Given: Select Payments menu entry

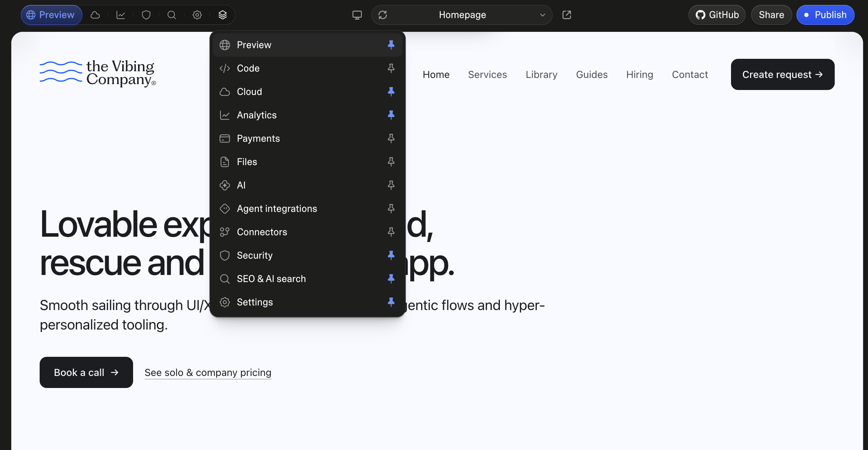Looking at the screenshot, I should [307, 139].
